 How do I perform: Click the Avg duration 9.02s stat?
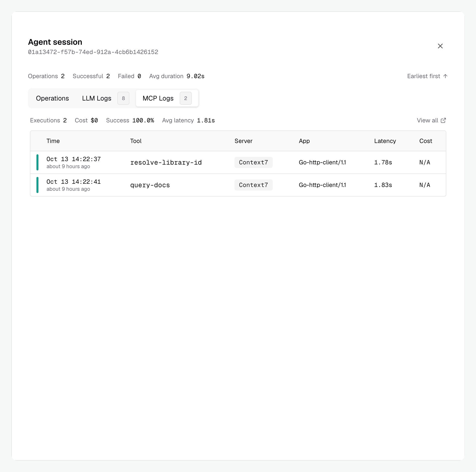(x=177, y=76)
